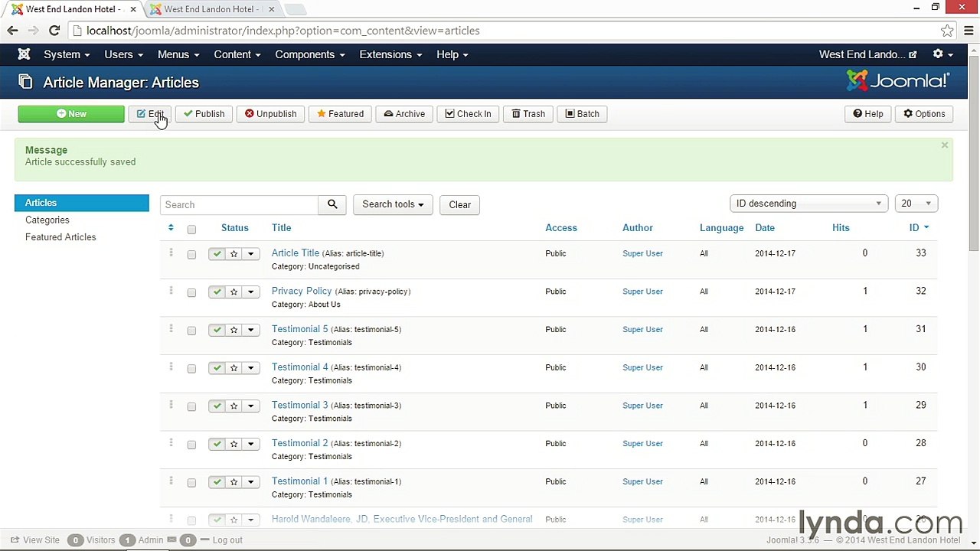
Task: Go back using the browser back arrow
Action: click(x=12, y=31)
